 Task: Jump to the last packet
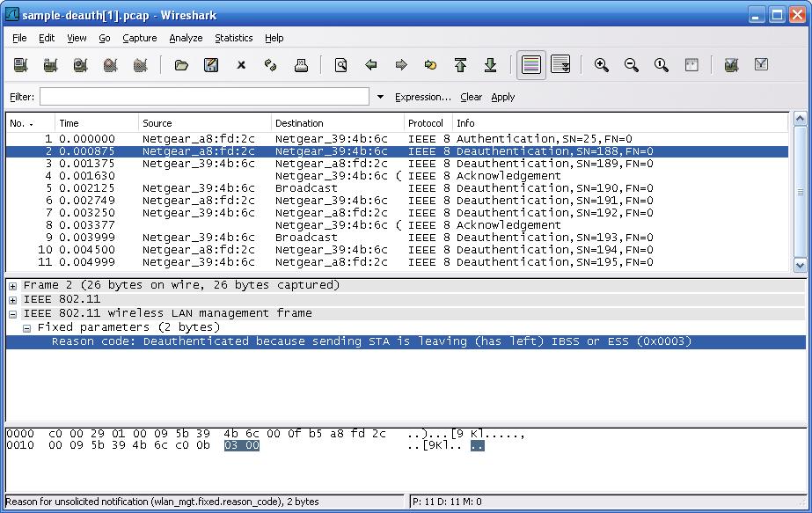tap(490, 65)
